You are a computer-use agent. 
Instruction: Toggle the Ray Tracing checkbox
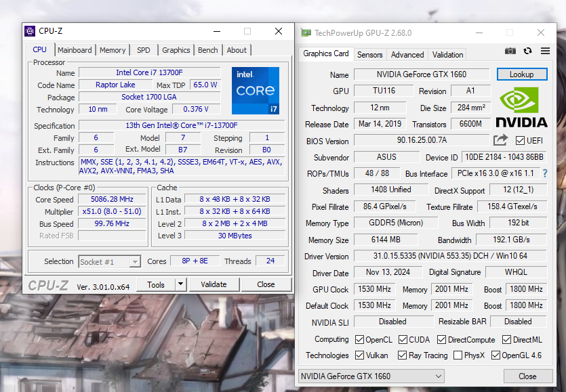point(402,355)
